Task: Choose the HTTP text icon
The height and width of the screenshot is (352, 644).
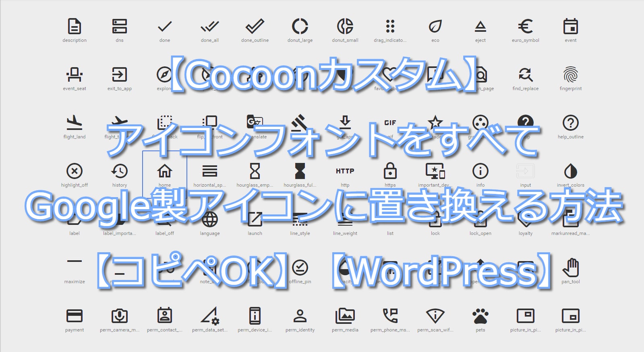Action: coord(345,171)
